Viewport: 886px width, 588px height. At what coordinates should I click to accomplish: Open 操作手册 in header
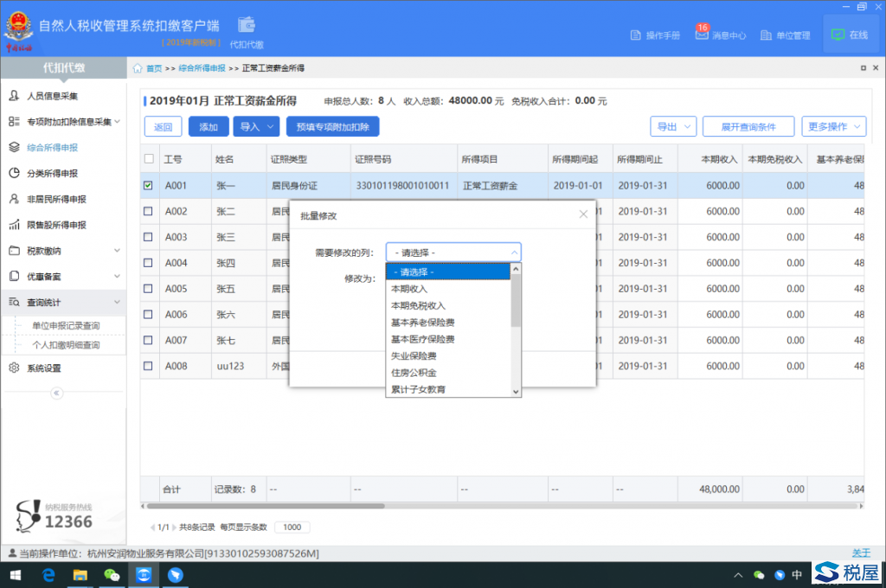655,35
